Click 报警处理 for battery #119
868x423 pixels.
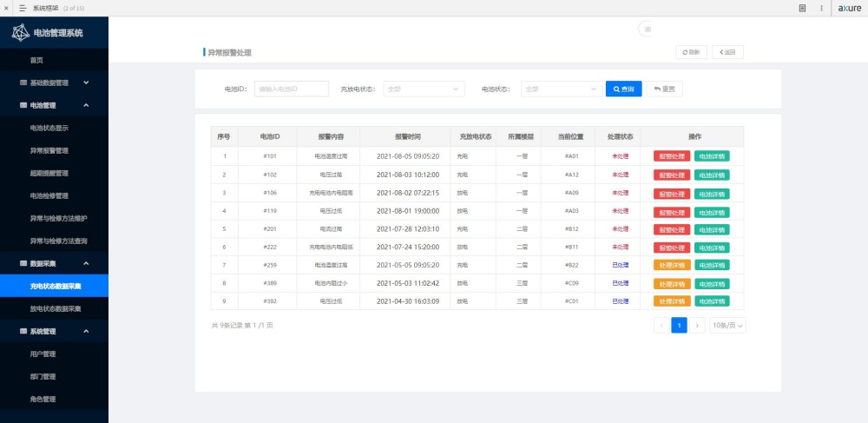coord(672,212)
